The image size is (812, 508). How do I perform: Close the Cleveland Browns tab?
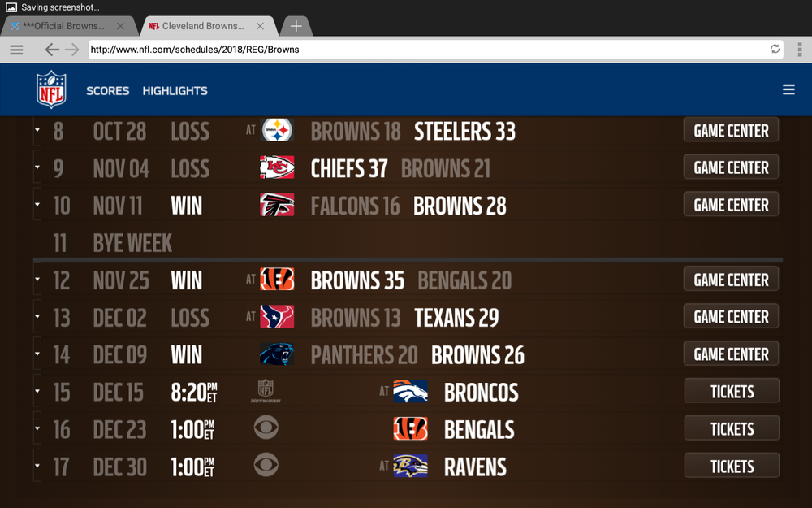(x=260, y=26)
